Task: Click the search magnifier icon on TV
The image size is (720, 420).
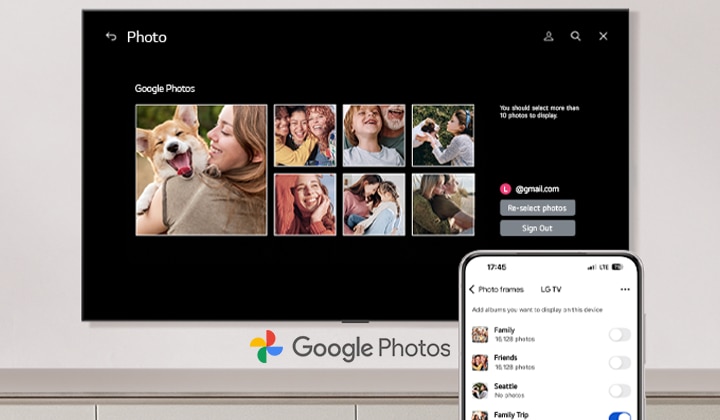Action: 576,36
